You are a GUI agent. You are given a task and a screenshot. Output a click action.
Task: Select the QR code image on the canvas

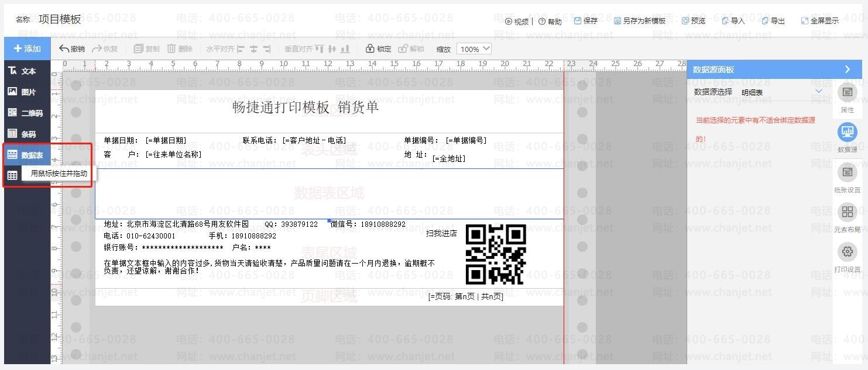[495, 254]
